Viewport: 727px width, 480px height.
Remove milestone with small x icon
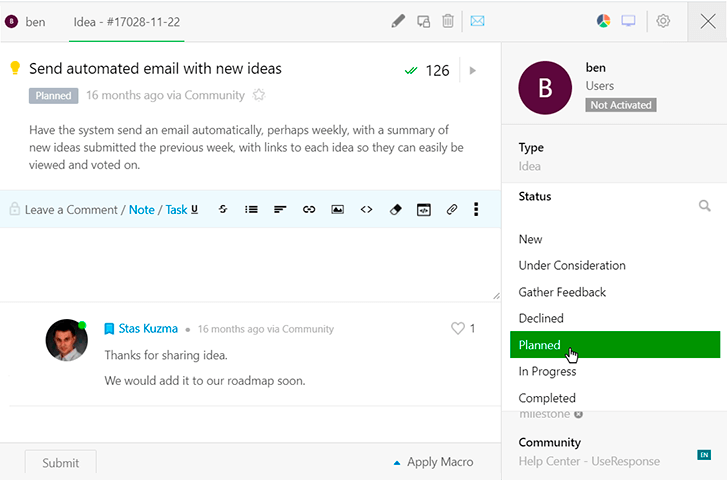(578, 414)
